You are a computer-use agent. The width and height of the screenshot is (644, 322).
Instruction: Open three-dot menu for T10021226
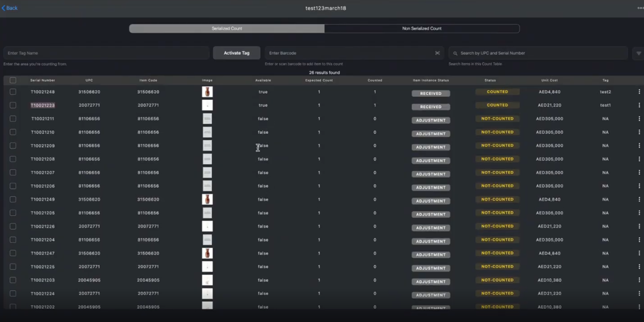click(x=639, y=226)
